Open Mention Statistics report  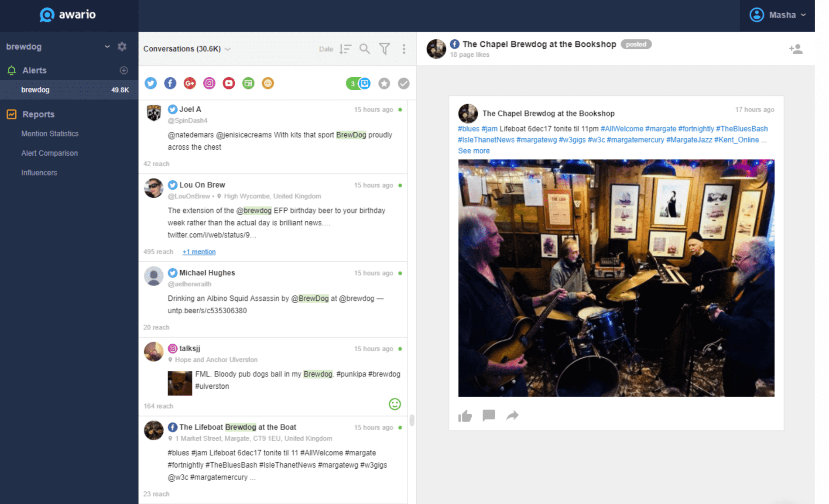50,134
